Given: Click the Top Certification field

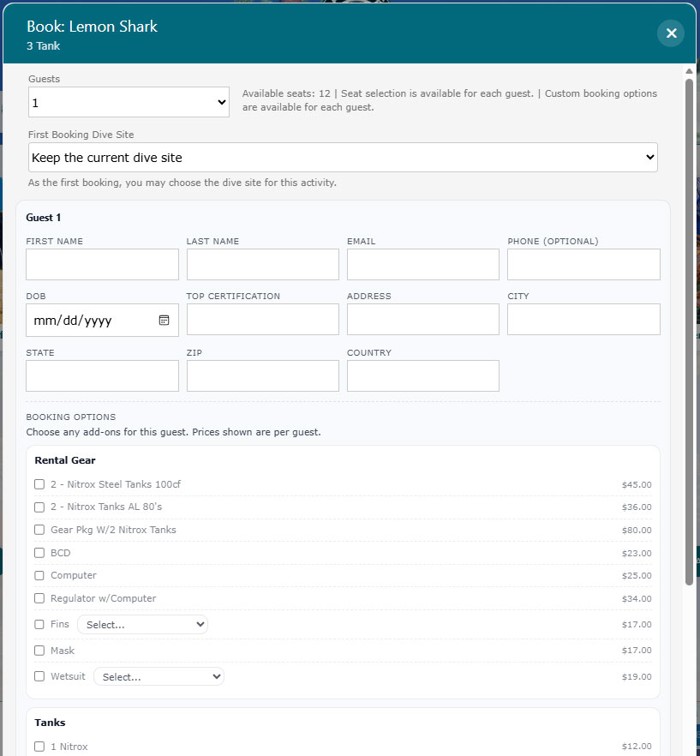Looking at the screenshot, I should click(263, 319).
